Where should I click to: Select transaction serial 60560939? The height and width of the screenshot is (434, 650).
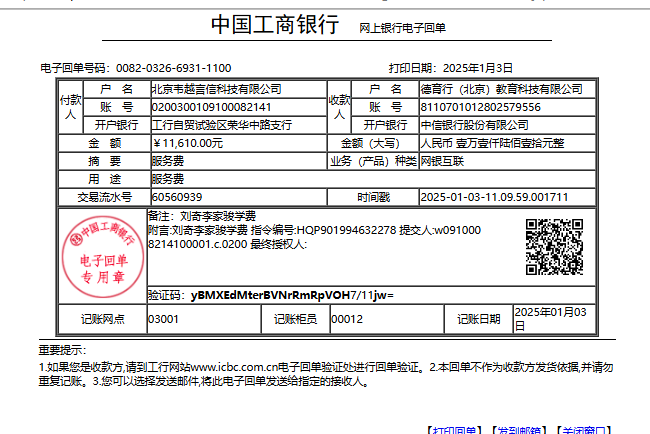[x=177, y=197]
